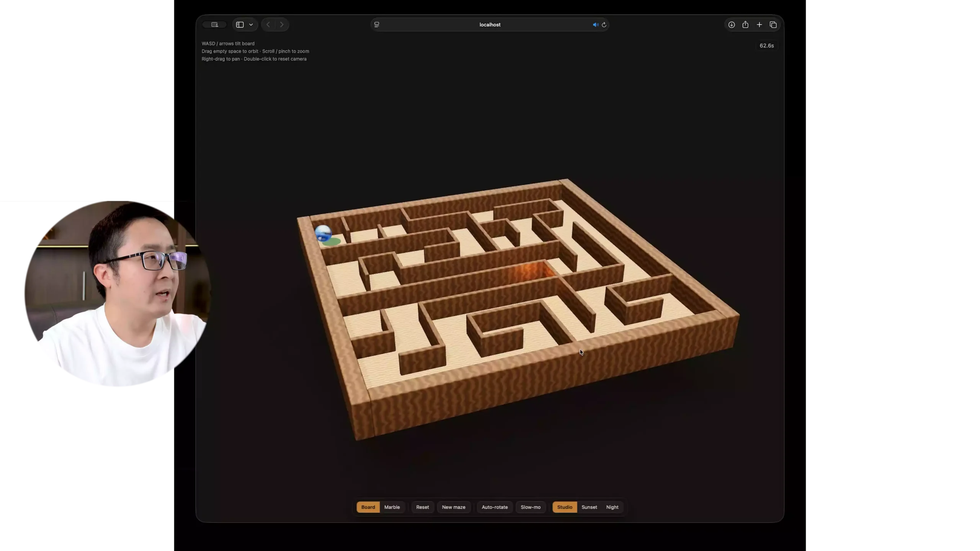Screen dimensions: 980x551
Task: Reload the page
Action: [x=604, y=24]
